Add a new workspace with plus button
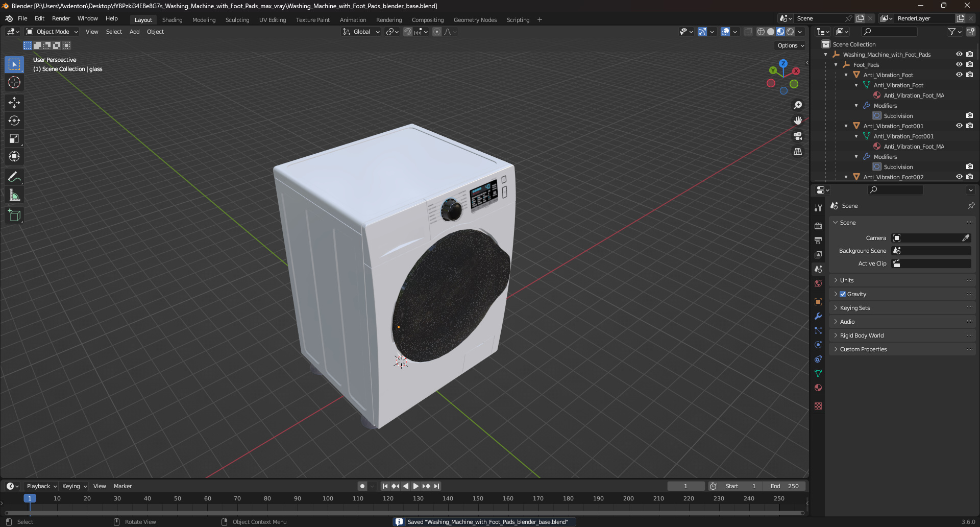The width and height of the screenshot is (980, 527). (540, 20)
